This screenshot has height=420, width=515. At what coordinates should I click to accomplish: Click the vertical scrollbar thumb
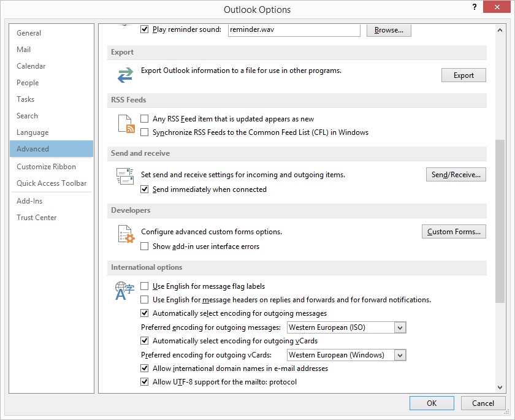click(500, 221)
